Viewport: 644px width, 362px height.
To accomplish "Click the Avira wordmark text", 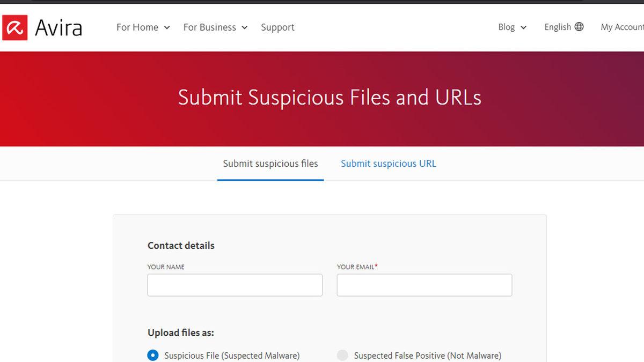I will coord(58,28).
